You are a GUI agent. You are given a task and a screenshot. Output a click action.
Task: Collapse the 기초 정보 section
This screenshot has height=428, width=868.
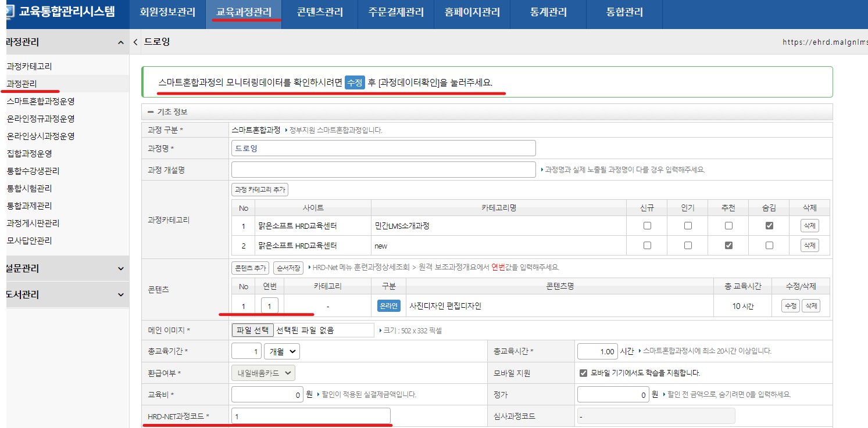click(x=151, y=112)
